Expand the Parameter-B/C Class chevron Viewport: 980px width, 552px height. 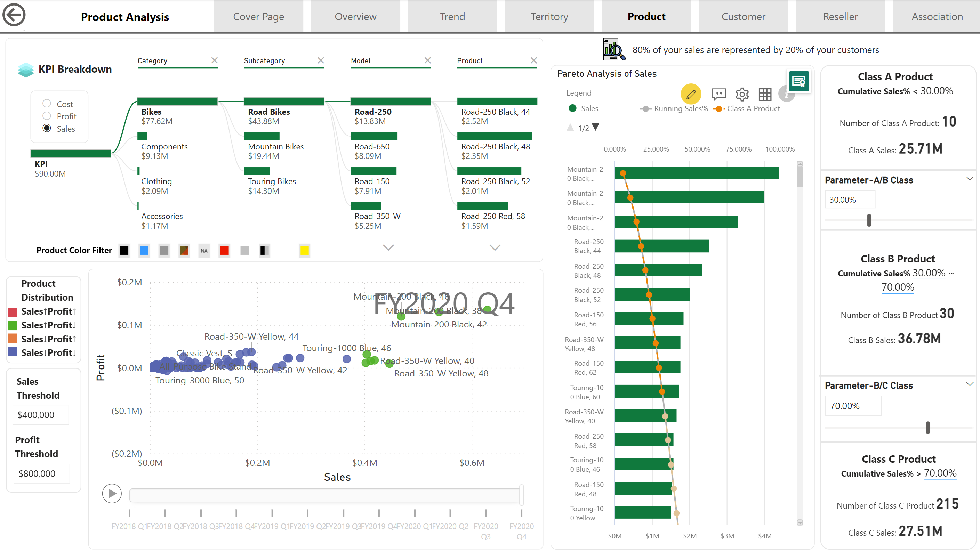click(969, 384)
